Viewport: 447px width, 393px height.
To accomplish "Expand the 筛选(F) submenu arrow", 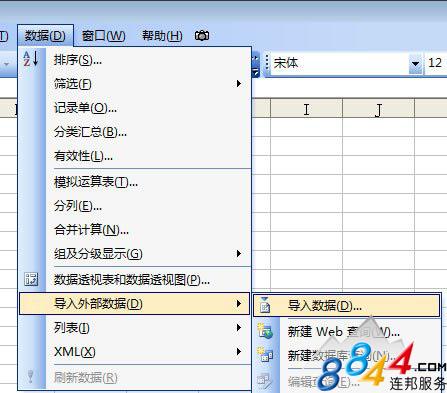I will [x=239, y=83].
